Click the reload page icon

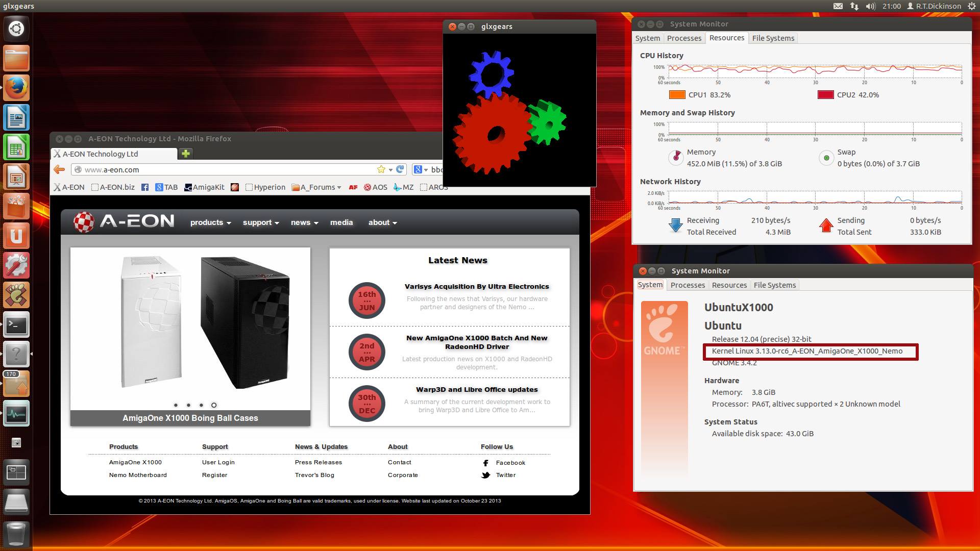tap(400, 169)
